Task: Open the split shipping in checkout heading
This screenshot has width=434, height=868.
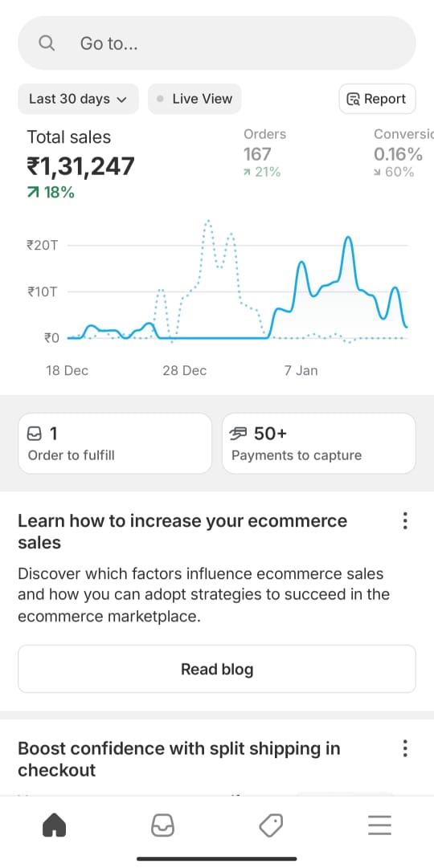Action: click(x=179, y=759)
